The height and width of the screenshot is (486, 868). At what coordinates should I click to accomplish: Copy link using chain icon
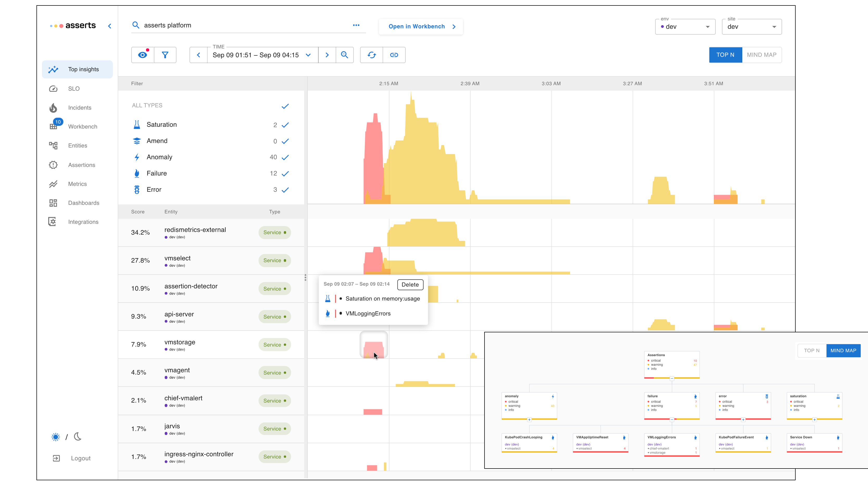[394, 55]
